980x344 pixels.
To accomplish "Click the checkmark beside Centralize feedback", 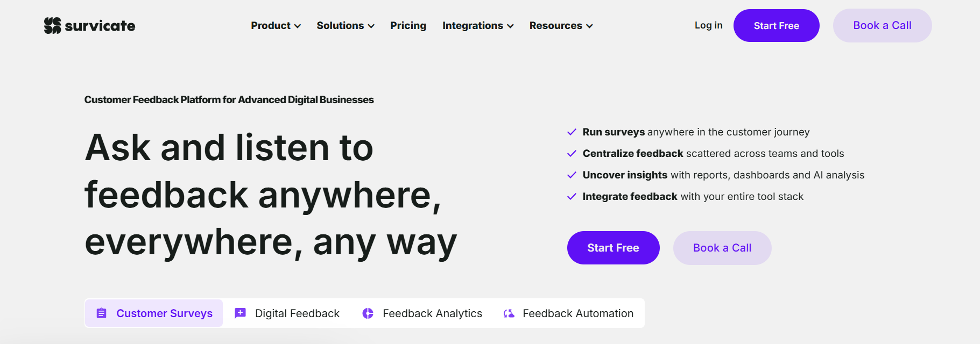I will click(x=572, y=154).
